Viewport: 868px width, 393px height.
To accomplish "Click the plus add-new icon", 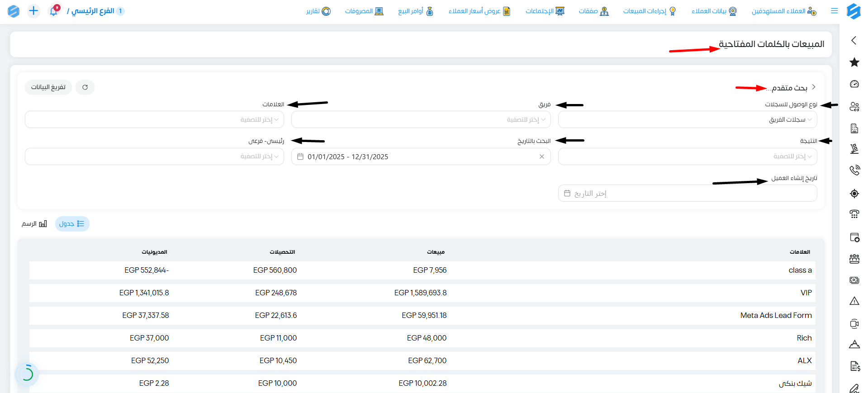I will click(33, 11).
